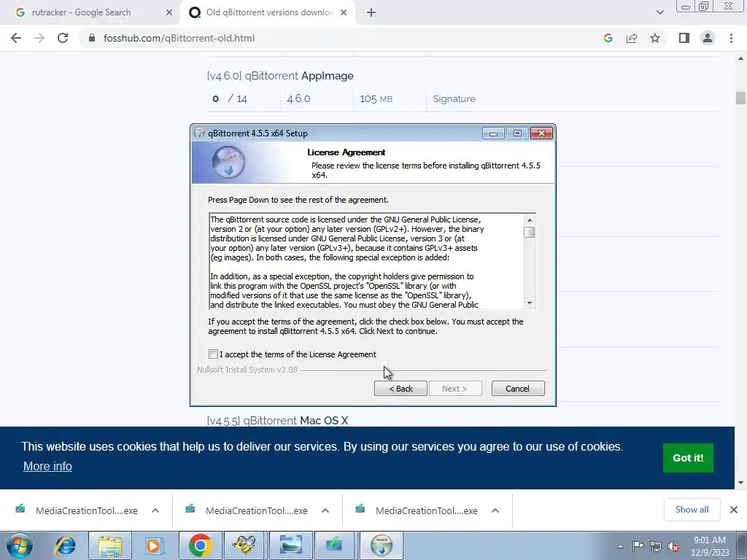Expand first MediaCreationTool download options
Screen dimensions: 747x560
tap(155, 510)
